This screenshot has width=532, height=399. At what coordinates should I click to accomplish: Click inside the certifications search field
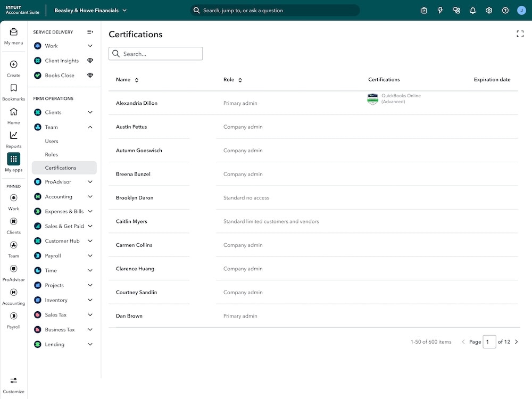155,53
